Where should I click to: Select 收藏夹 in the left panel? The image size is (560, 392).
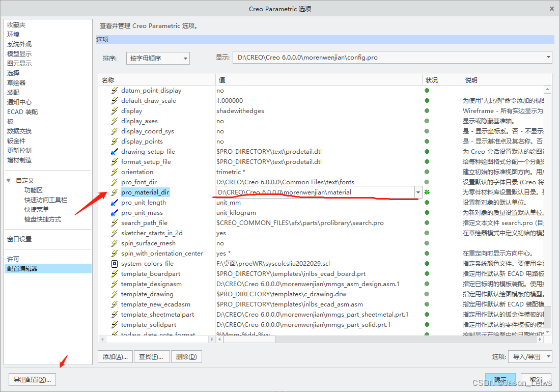pos(16,24)
